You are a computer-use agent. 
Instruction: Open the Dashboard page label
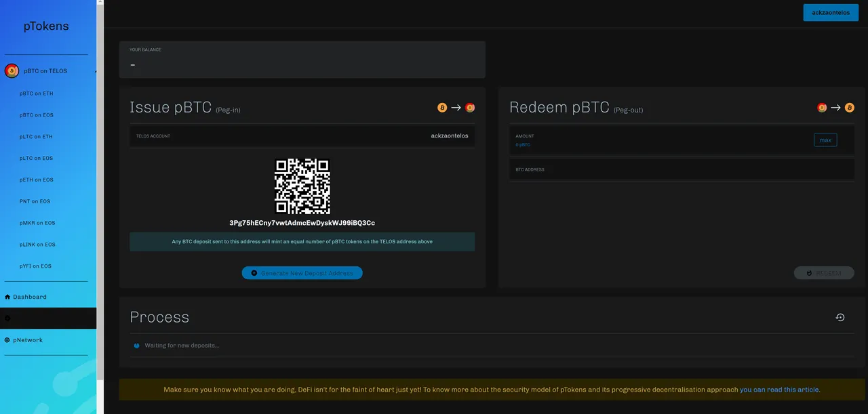[x=30, y=297]
